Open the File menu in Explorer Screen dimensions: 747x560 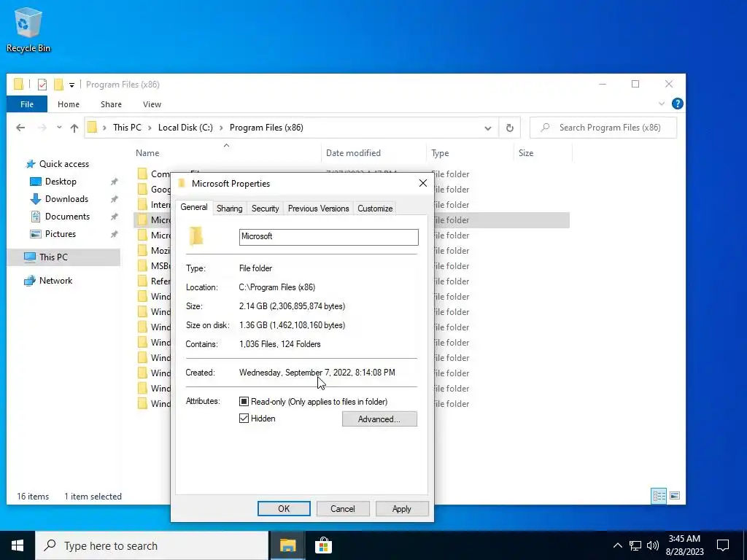[x=27, y=104]
